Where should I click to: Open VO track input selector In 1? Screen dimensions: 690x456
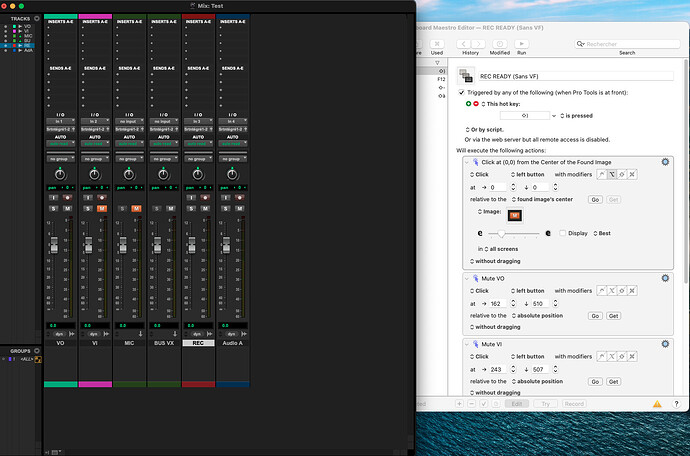(x=60, y=121)
